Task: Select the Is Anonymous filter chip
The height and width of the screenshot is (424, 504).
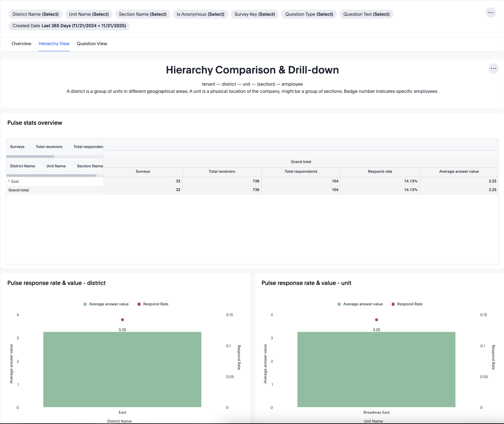Action: (x=200, y=14)
